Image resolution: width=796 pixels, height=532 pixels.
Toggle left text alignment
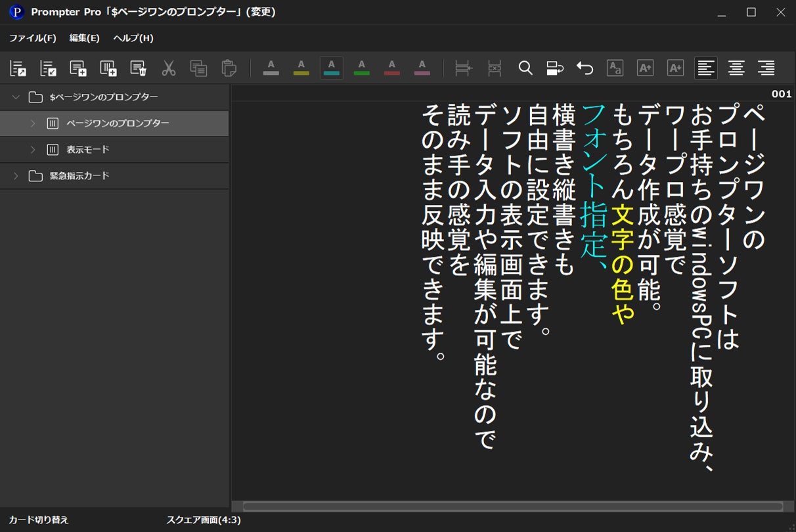point(705,68)
